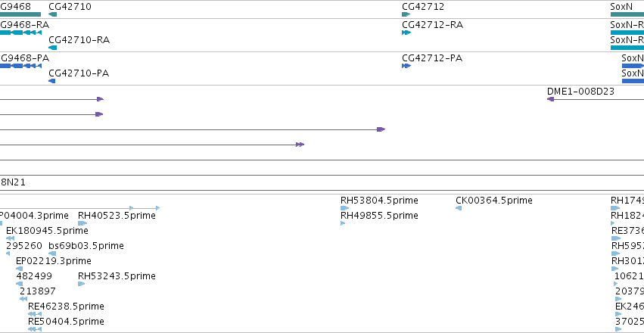Open the CG42712 gene label

coord(423,7)
